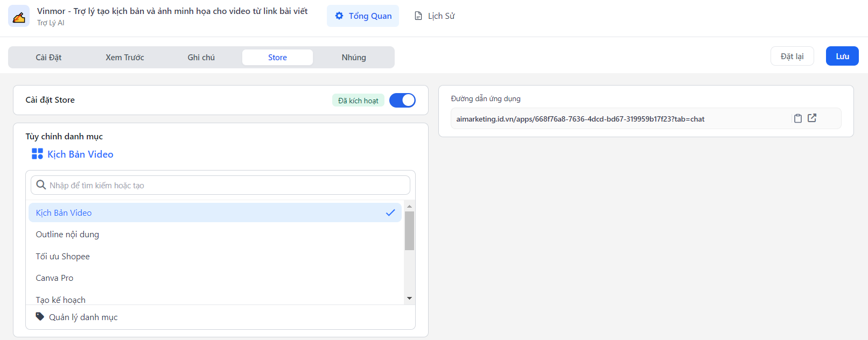Copy the application link with clipboard icon
Screen dimensions: 868x340
coord(797,118)
